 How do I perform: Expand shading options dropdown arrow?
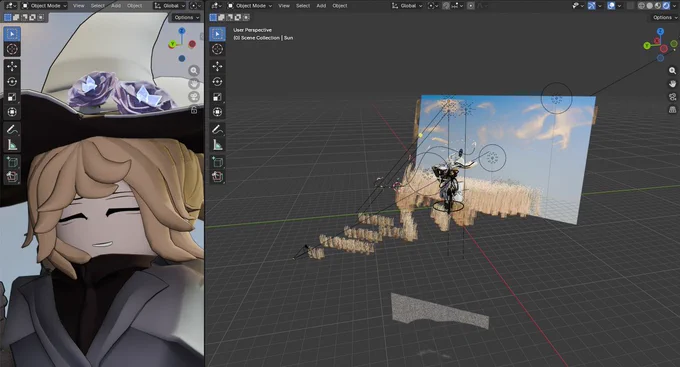[674, 6]
